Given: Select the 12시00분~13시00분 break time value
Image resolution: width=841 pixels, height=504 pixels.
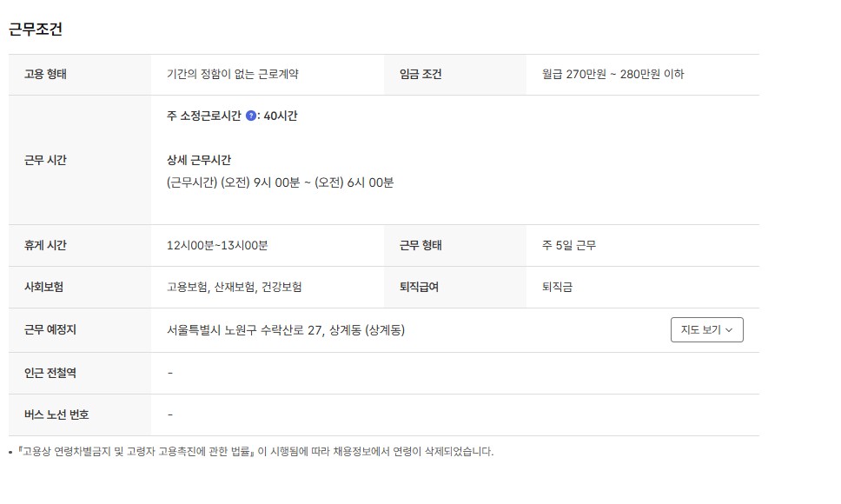Looking at the screenshot, I should pos(217,245).
